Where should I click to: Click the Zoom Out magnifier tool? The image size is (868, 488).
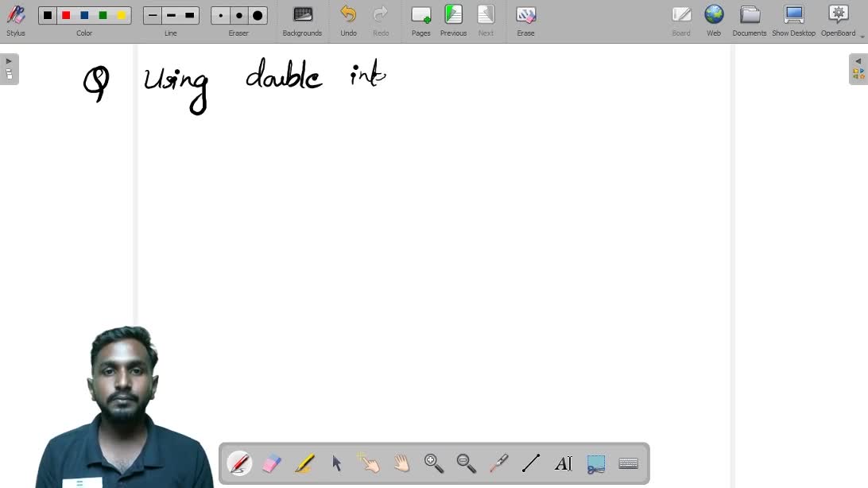click(467, 463)
